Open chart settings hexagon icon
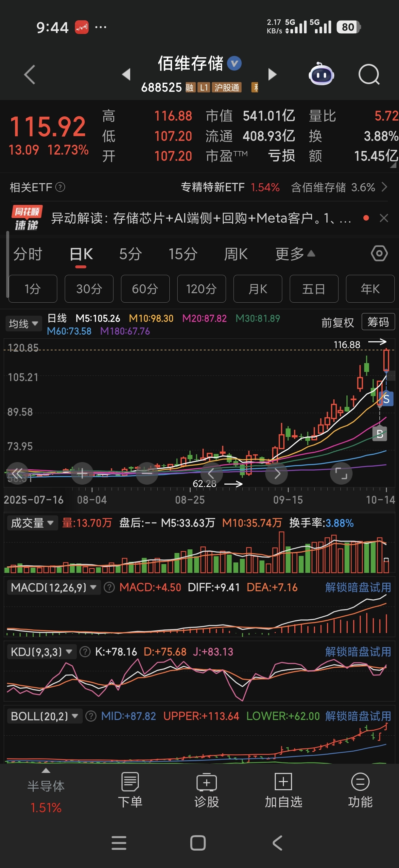399x868 pixels. tap(379, 253)
